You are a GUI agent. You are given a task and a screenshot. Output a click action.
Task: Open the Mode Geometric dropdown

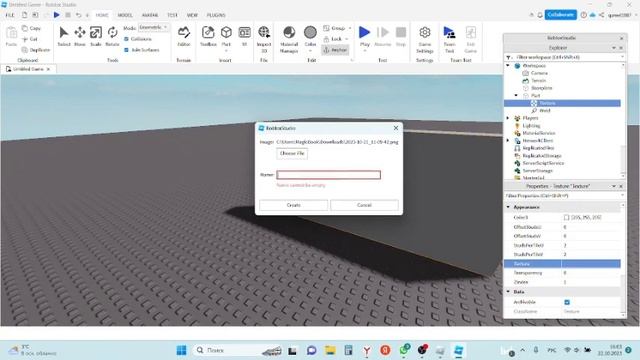[153, 27]
